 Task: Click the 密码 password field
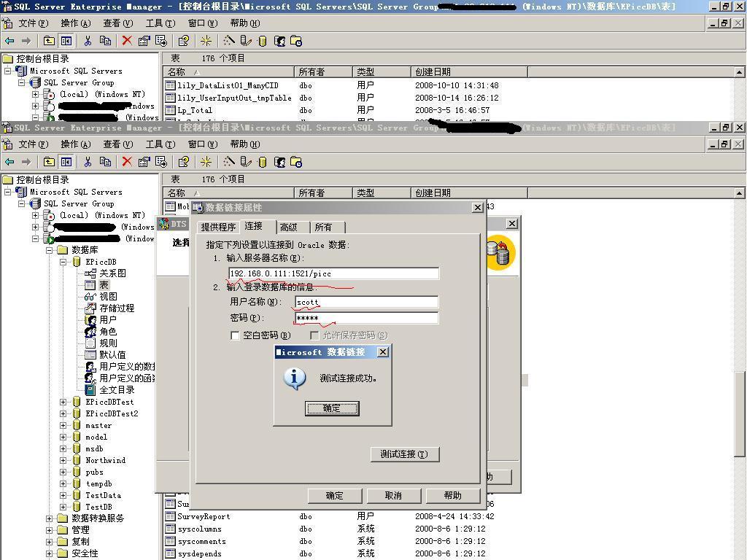coord(366,318)
